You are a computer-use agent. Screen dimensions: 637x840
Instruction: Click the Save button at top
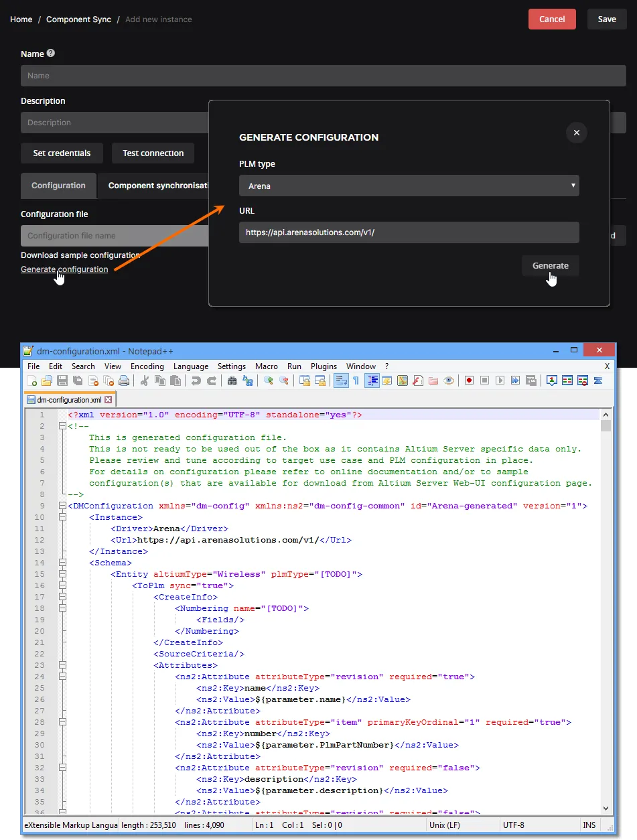click(x=607, y=19)
